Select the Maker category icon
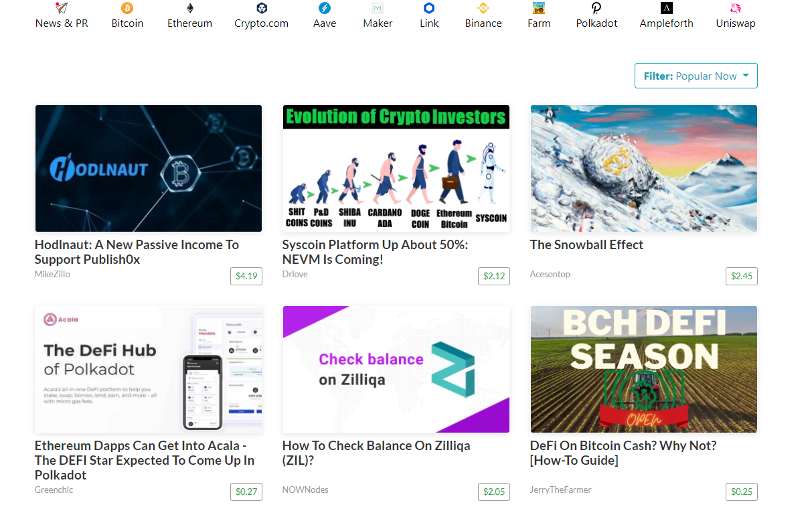The height and width of the screenshot is (511, 812). [x=378, y=8]
